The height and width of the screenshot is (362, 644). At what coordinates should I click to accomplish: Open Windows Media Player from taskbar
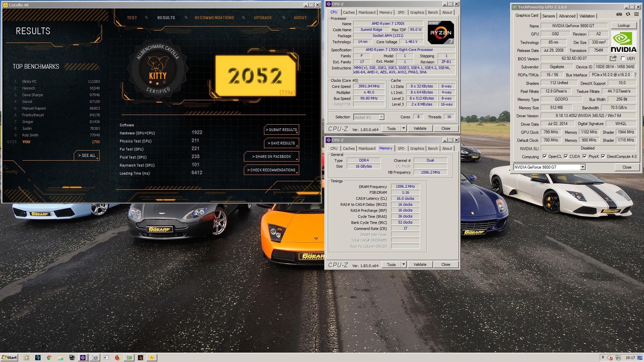tap(26, 358)
